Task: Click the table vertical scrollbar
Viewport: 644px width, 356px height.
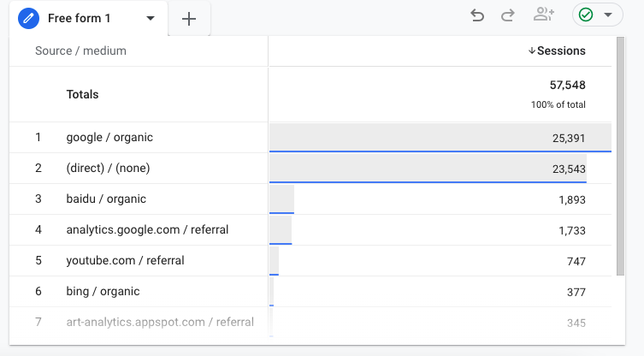Action: (x=620, y=157)
